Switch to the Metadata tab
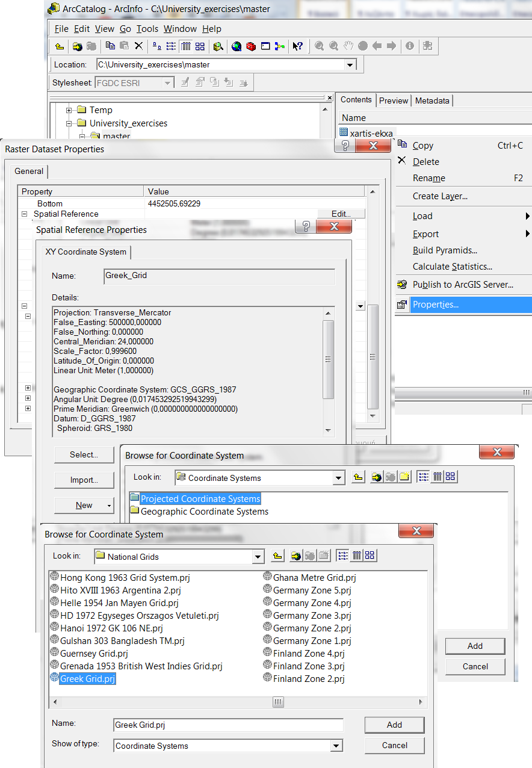Screen dimensions: 532x768 click(x=432, y=101)
